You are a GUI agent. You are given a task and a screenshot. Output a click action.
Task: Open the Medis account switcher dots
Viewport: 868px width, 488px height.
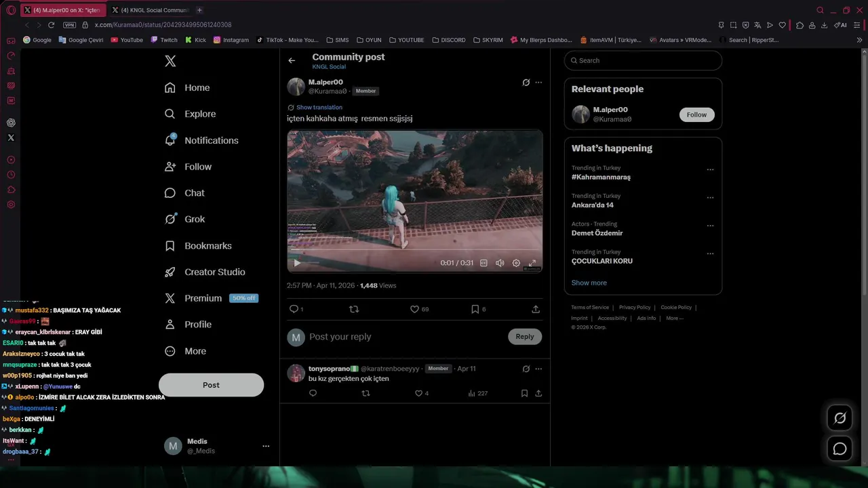266,446
